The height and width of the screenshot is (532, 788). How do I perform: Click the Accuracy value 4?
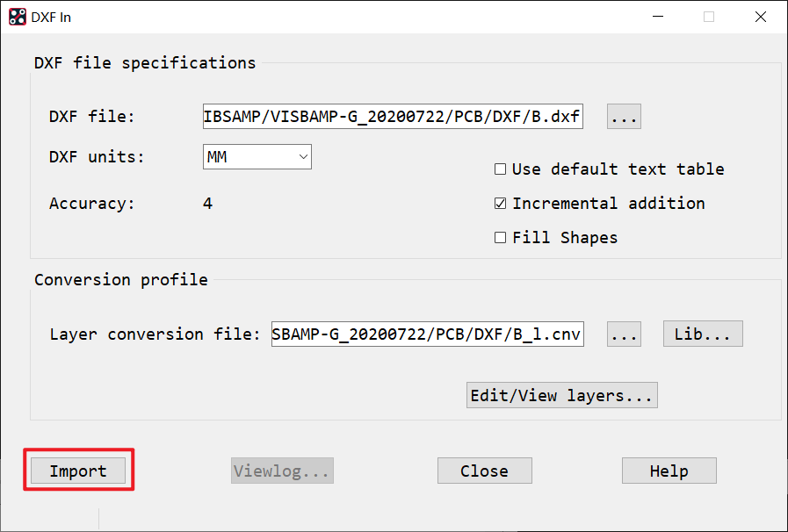(207, 204)
